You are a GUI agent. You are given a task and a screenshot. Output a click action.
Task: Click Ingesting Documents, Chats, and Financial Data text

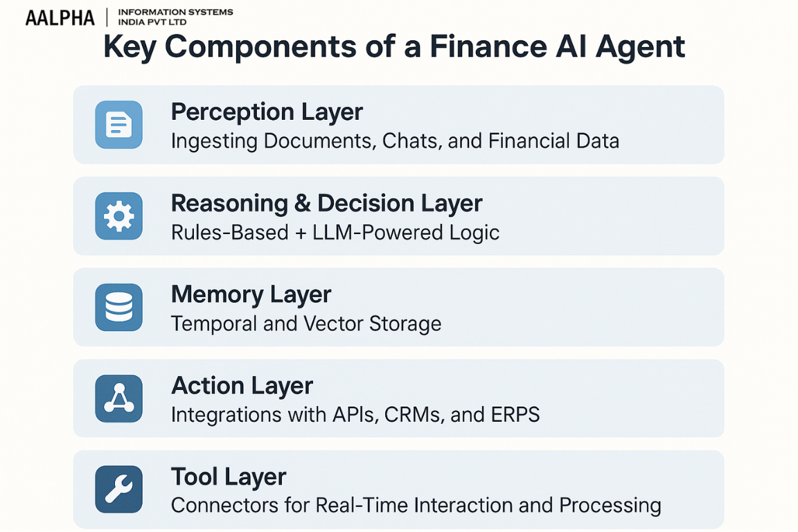pos(395,141)
